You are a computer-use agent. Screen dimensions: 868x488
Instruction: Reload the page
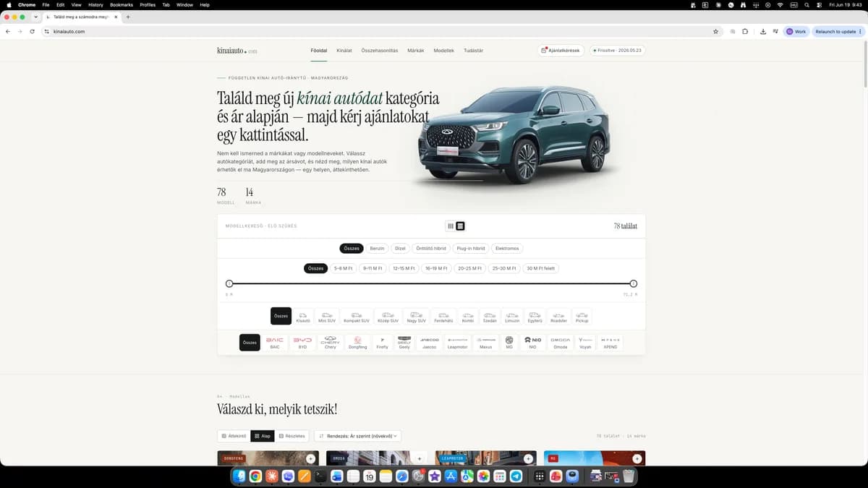32,32
